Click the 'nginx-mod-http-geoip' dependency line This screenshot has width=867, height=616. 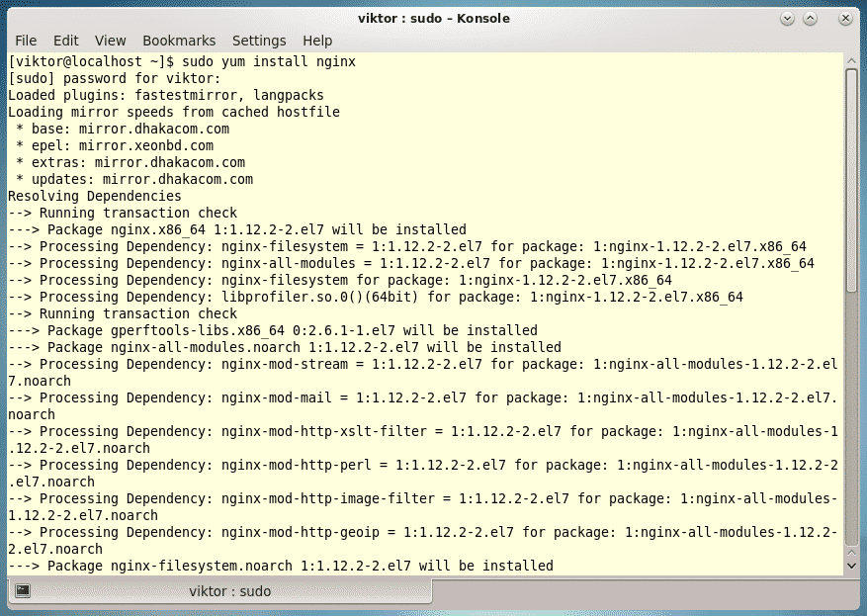click(423, 541)
